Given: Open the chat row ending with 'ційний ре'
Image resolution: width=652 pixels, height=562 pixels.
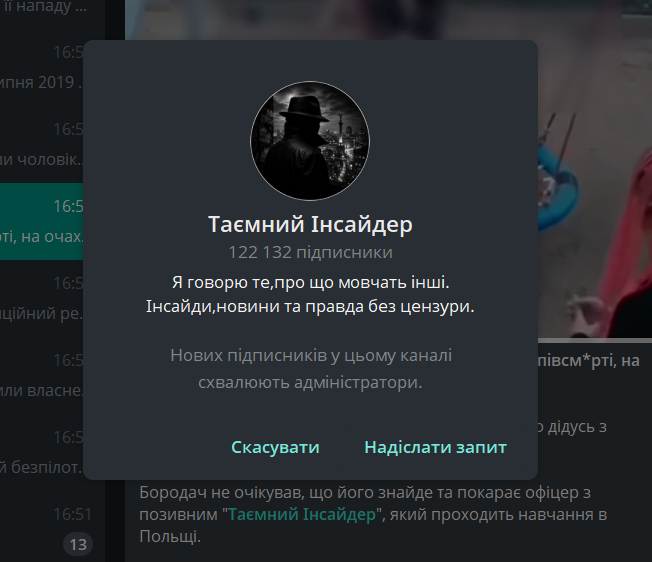Looking at the screenshot, I should pyautogui.click(x=42, y=298).
